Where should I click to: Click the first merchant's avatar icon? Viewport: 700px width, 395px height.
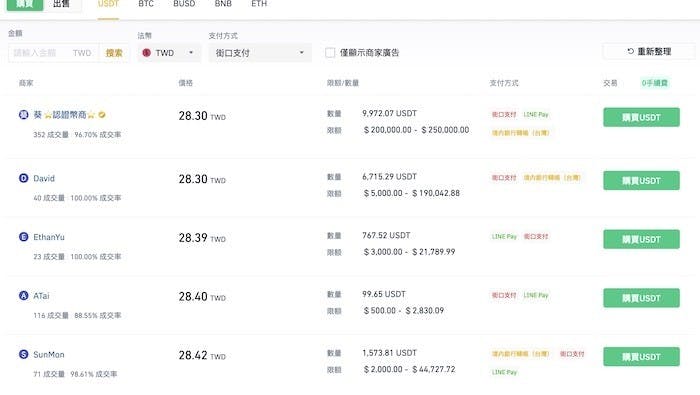24,115
